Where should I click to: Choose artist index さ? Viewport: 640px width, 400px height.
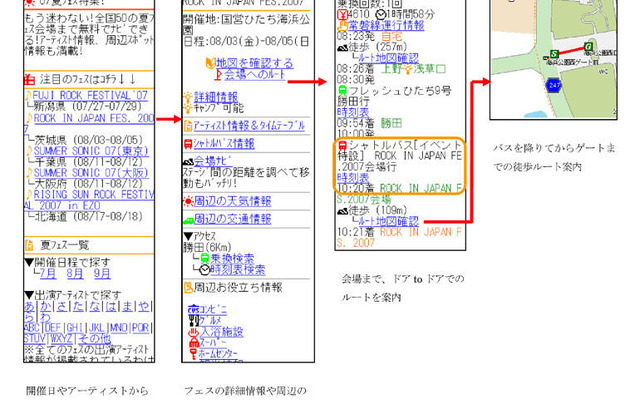pyautogui.click(x=62, y=306)
